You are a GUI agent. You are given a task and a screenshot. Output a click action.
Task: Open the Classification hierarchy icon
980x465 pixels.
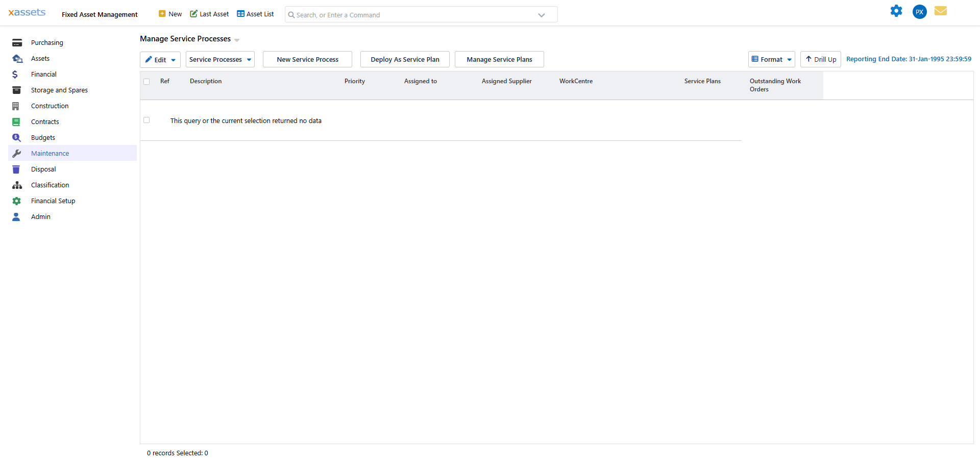point(17,185)
